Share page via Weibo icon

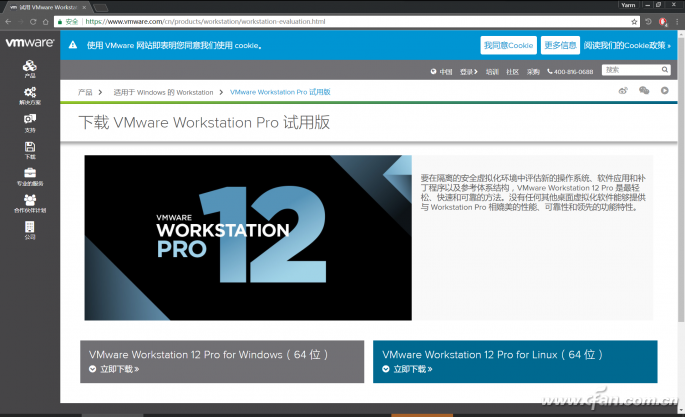(x=623, y=90)
